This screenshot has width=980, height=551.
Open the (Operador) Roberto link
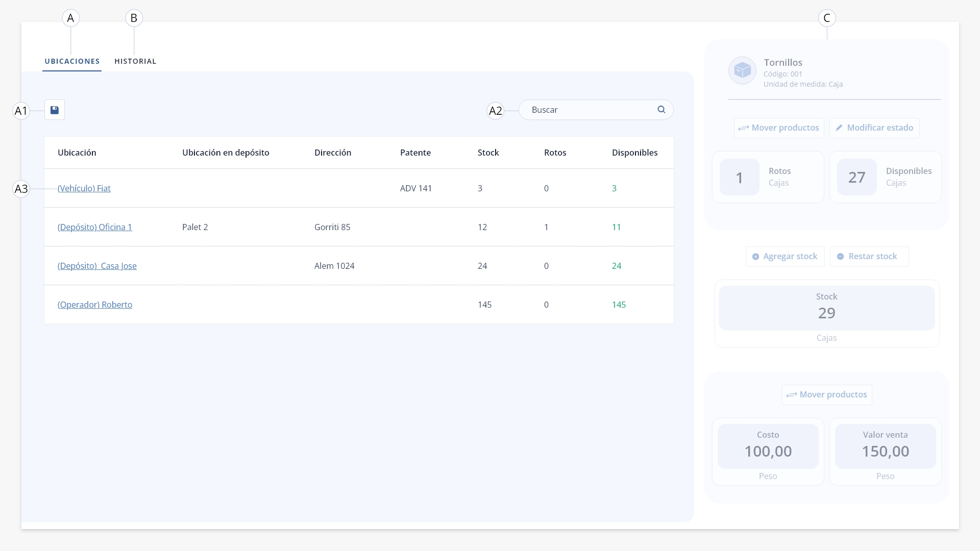click(x=95, y=305)
